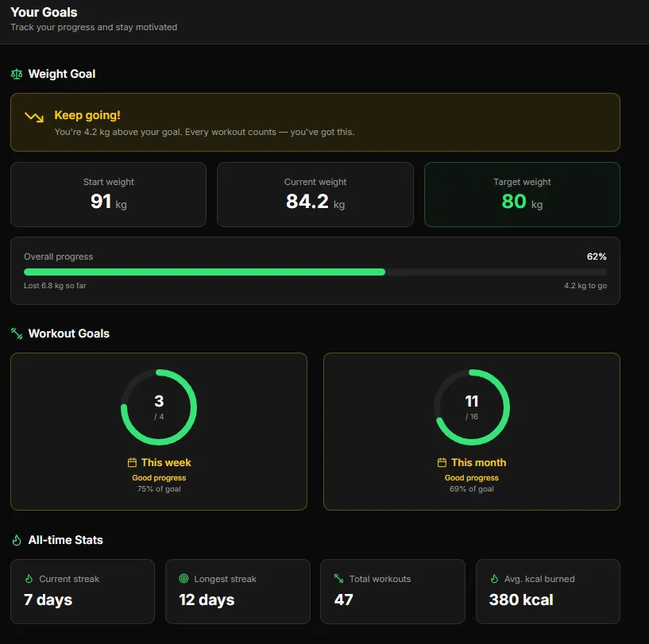Click the flame icon beside All-time Stats
This screenshot has height=644, width=649.
click(x=17, y=540)
